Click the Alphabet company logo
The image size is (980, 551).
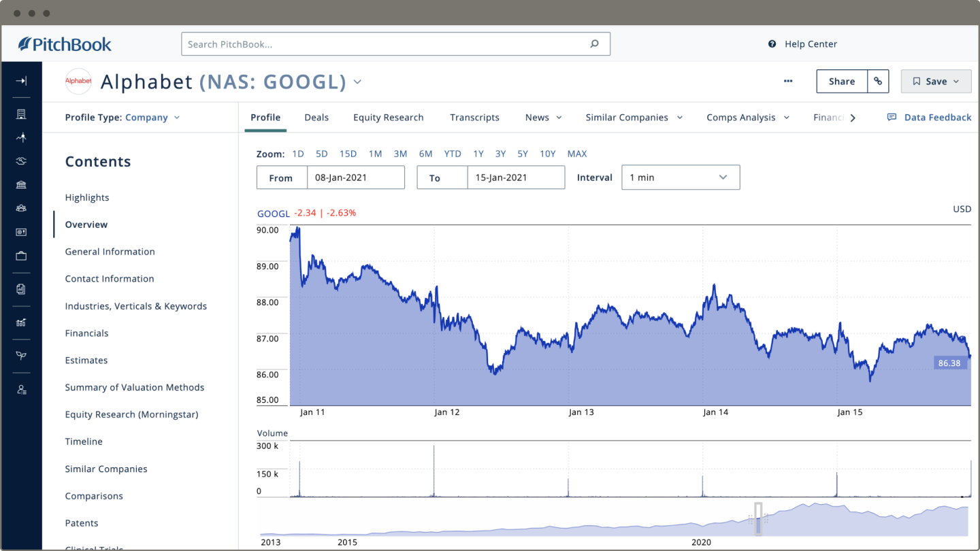(x=78, y=81)
